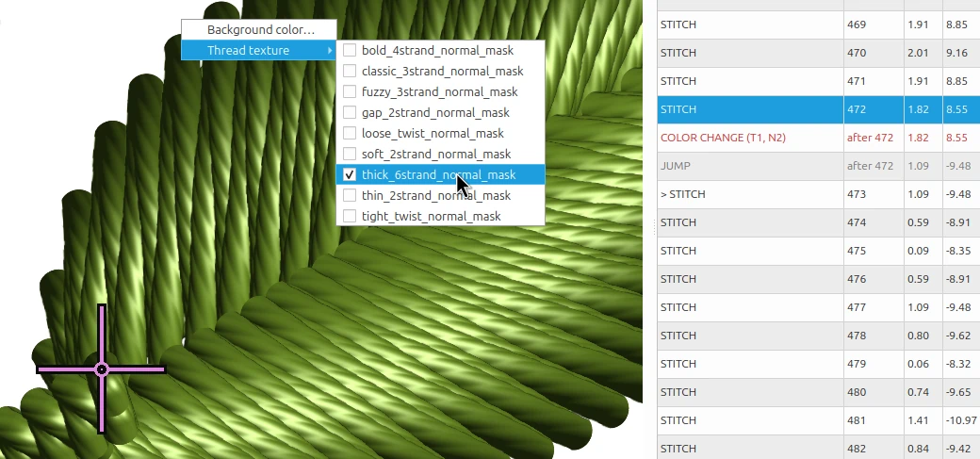Click the -8.35 value in row 475
Viewport: 980px width, 459px height.
click(x=958, y=251)
